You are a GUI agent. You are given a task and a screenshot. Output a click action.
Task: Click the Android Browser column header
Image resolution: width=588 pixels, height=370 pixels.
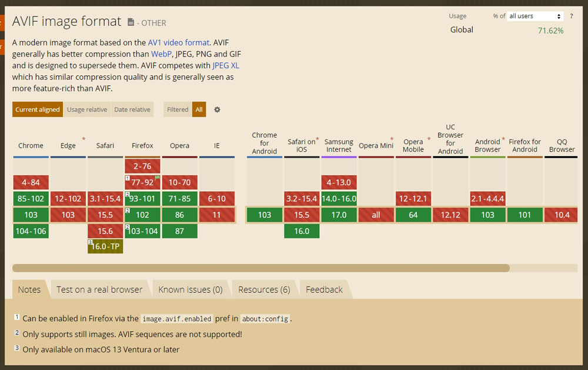pos(487,146)
